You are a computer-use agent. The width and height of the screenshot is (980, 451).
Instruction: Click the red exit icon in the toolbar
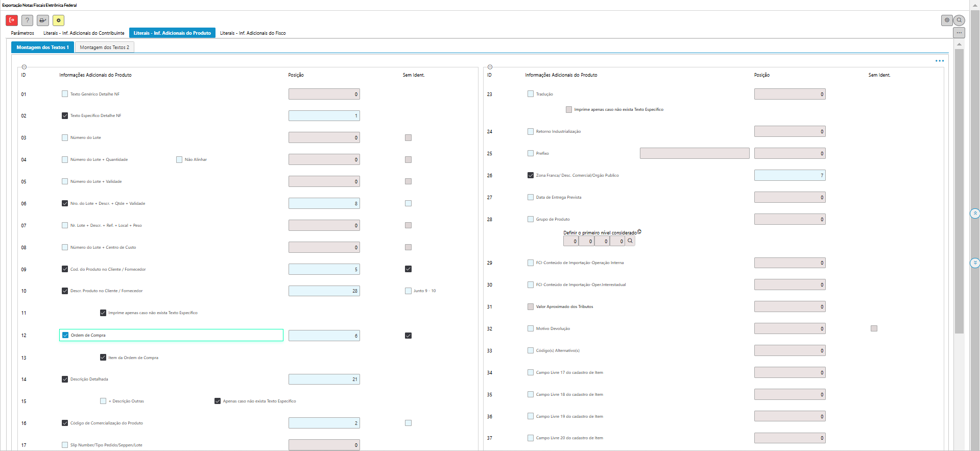tap(12, 20)
